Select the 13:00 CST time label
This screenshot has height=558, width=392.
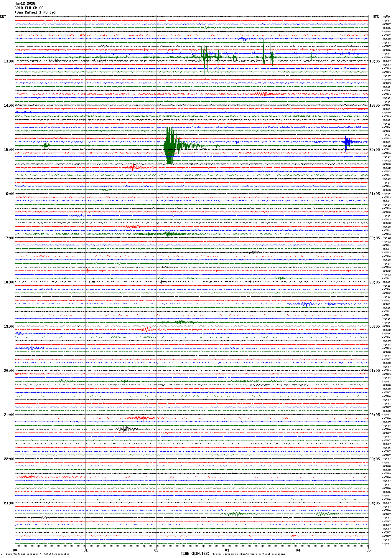coord(9,61)
